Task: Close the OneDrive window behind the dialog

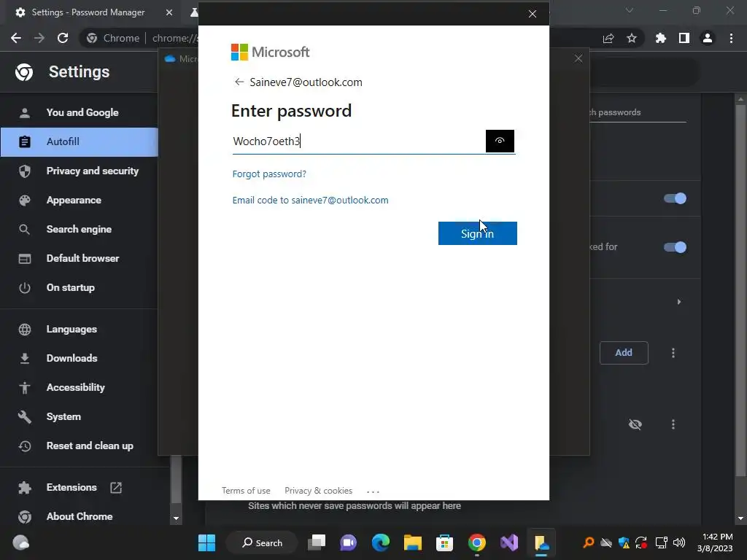Action: (578, 58)
